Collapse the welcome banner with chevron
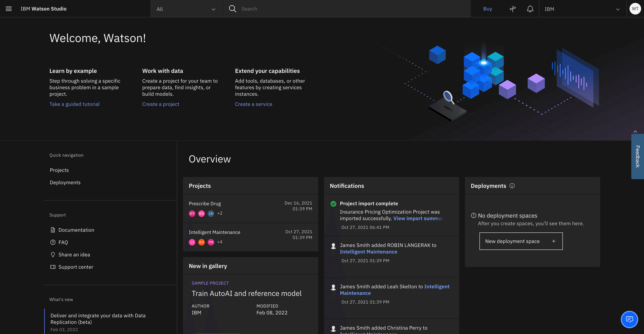This screenshot has width=644, height=334. click(x=635, y=132)
